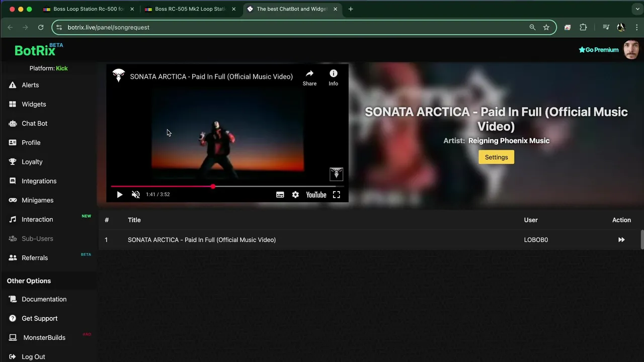
Task: Click the Title column header
Action: click(x=134, y=220)
